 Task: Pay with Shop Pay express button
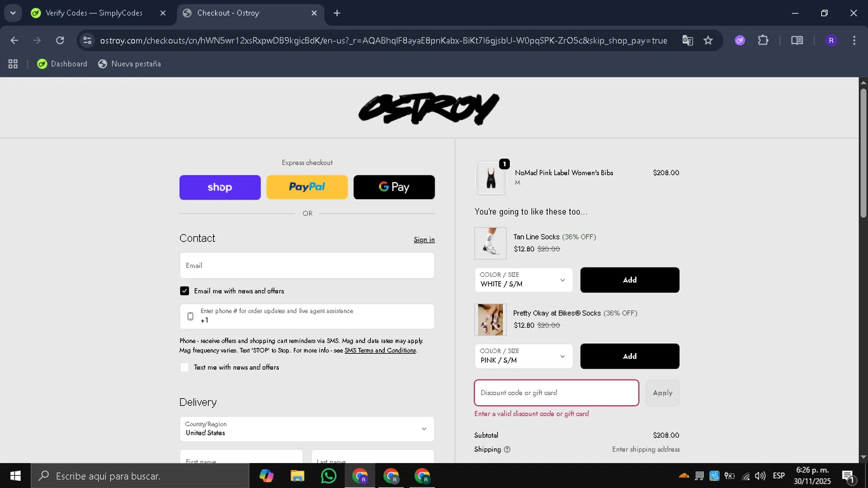point(220,187)
